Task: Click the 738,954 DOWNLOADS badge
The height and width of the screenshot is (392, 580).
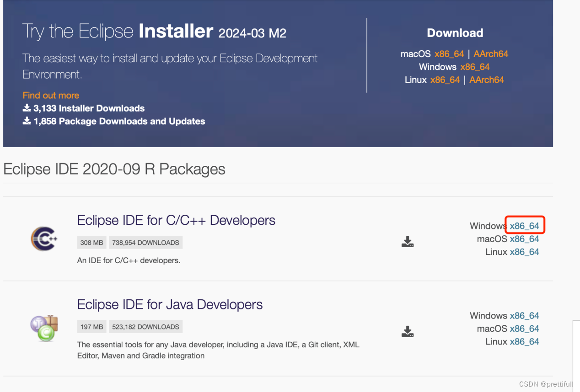Action: [145, 243]
